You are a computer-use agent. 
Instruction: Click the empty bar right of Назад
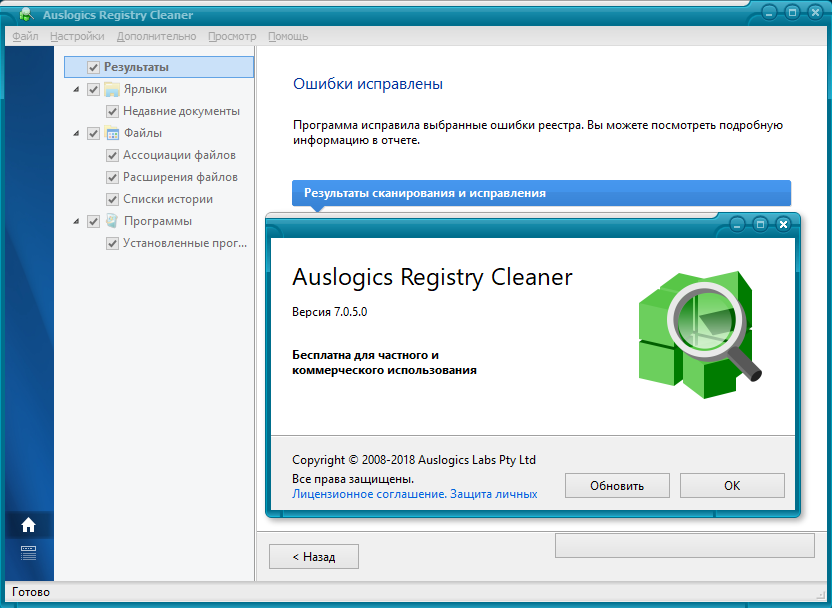(684, 545)
